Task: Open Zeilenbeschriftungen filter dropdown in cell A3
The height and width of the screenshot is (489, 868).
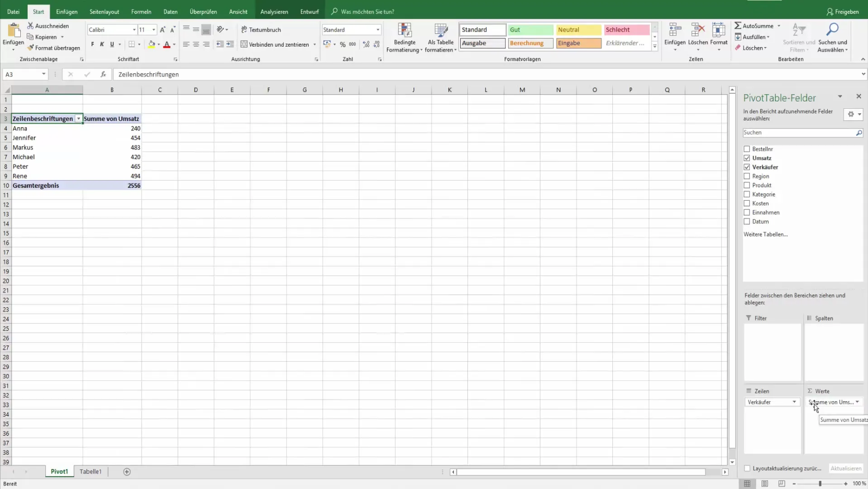Action: tap(78, 119)
